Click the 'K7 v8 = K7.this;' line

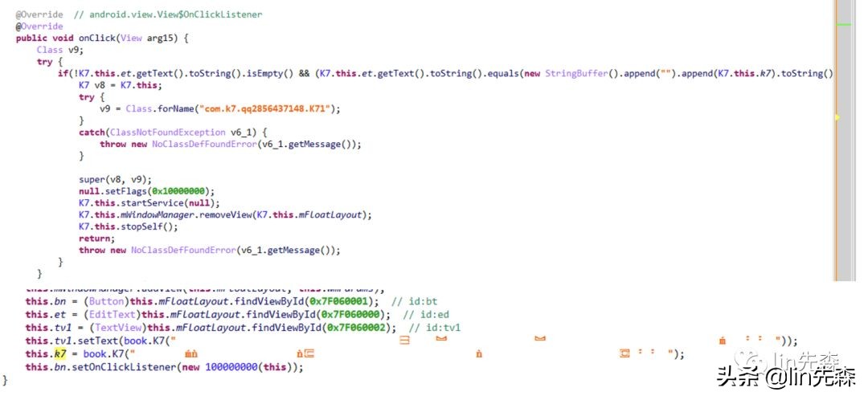click(x=120, y=86)
